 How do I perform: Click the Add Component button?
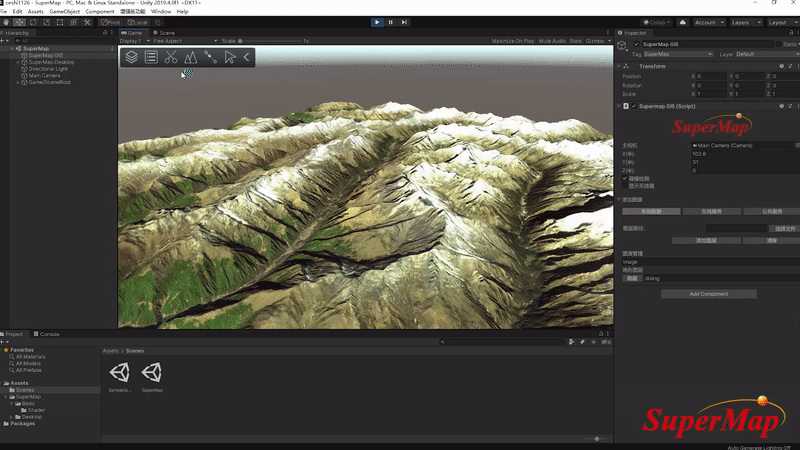tap(708, 294)
